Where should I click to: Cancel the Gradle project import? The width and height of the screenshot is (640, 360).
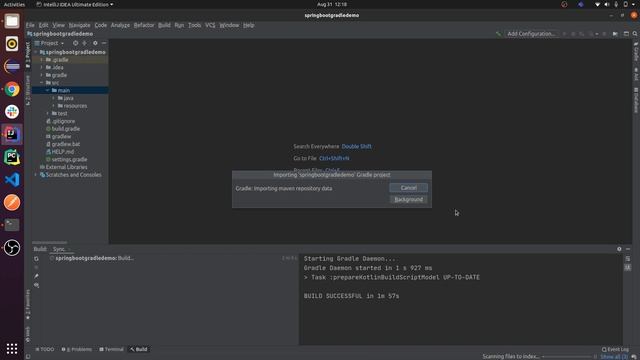[409, 188]
